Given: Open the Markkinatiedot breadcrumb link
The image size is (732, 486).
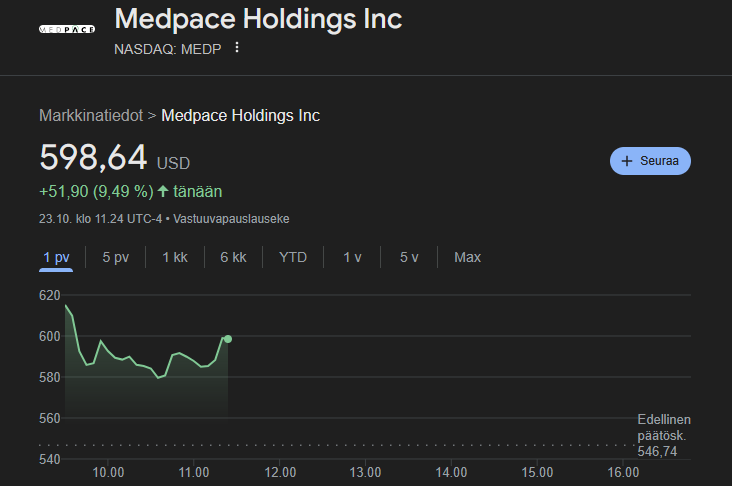Looking at the screenshot, I should tap(90, 115).
